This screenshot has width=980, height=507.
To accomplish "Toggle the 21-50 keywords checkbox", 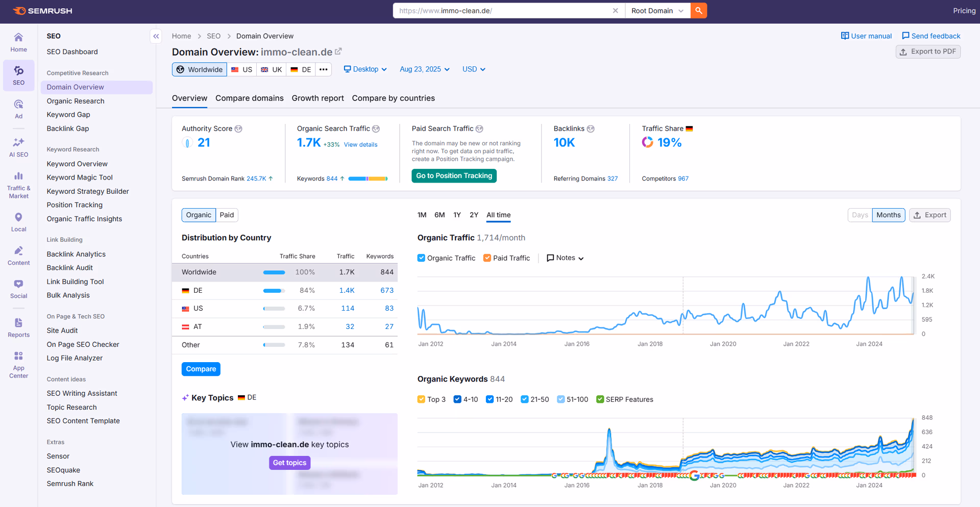I will (524, 399).
